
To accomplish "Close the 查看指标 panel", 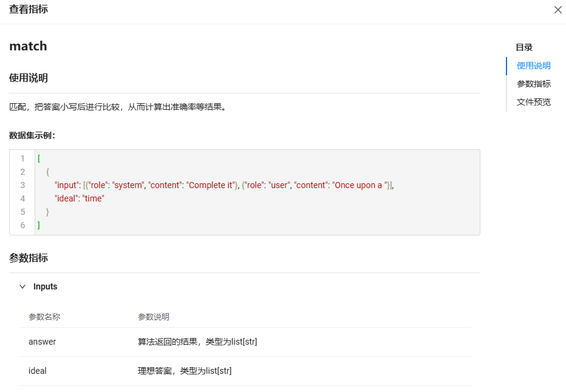I will (557, 10).
